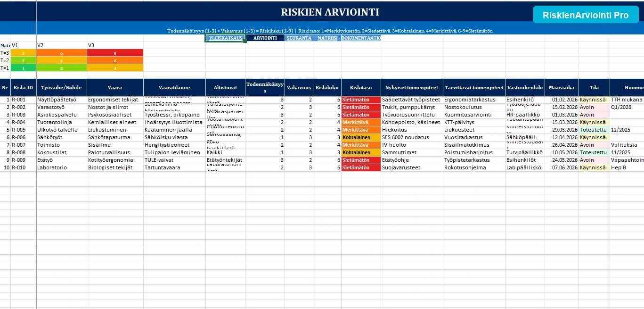Select the SFS 6002 noudatus cell

pos(412,137)
